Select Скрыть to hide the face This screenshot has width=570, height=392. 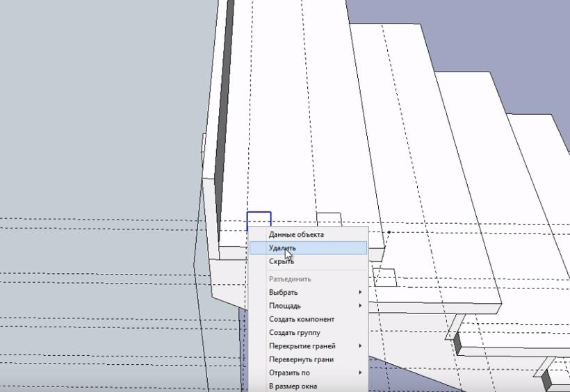[x=281, y=261]
